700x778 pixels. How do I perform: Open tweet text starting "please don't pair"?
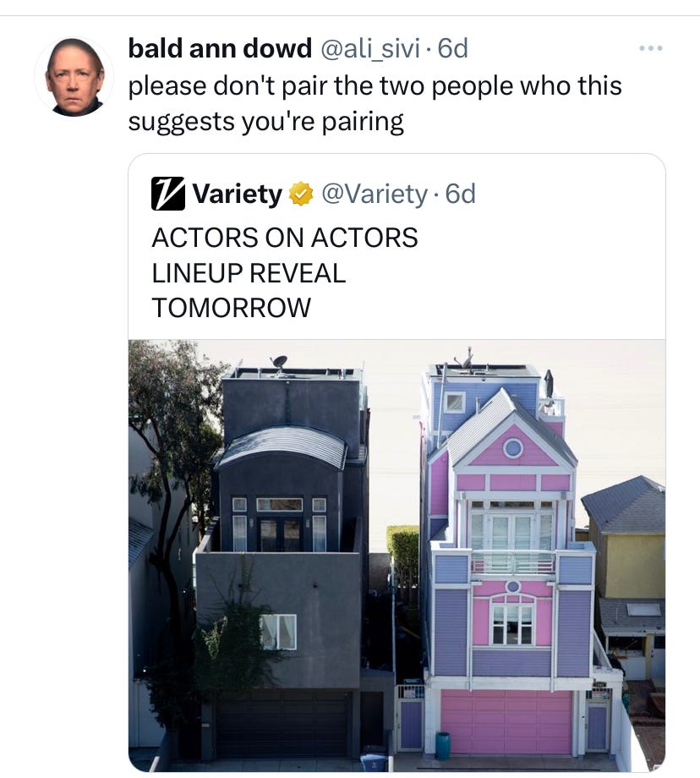tap(375, 104)
